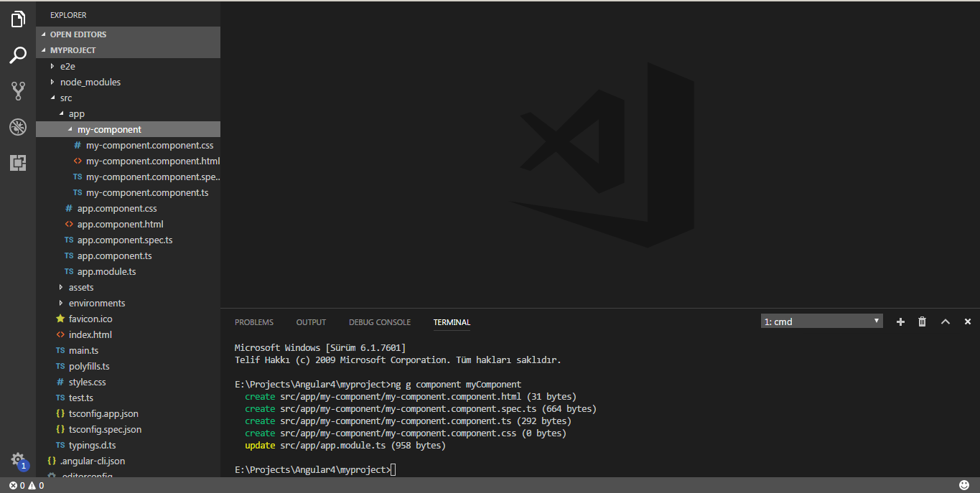The width and height of the screenshot is (980, 493).
Task: Open my-component.component.spec.ts file
Action: [128, 177]
